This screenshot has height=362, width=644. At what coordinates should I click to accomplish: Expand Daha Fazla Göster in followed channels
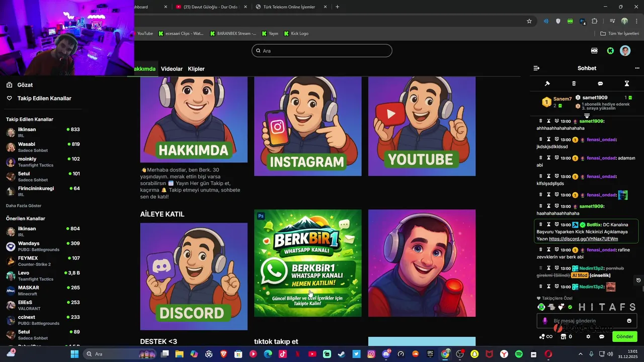click(24, 206)
